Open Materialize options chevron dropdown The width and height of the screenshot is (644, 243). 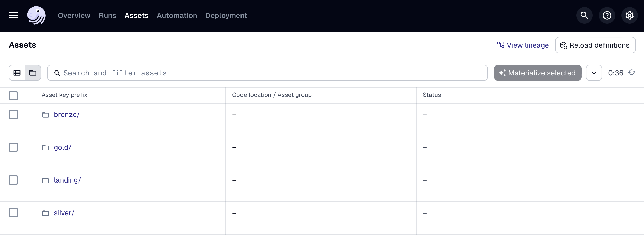point(594,73)
